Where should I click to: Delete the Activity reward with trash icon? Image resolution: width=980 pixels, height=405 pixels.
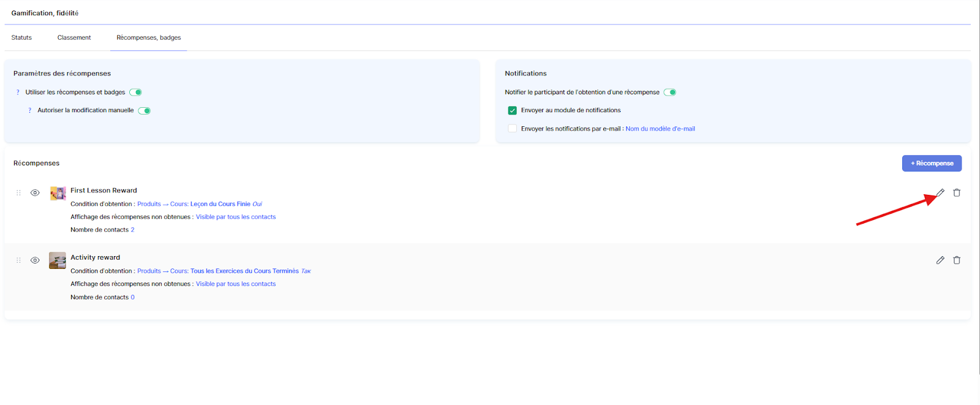point(957,260)
